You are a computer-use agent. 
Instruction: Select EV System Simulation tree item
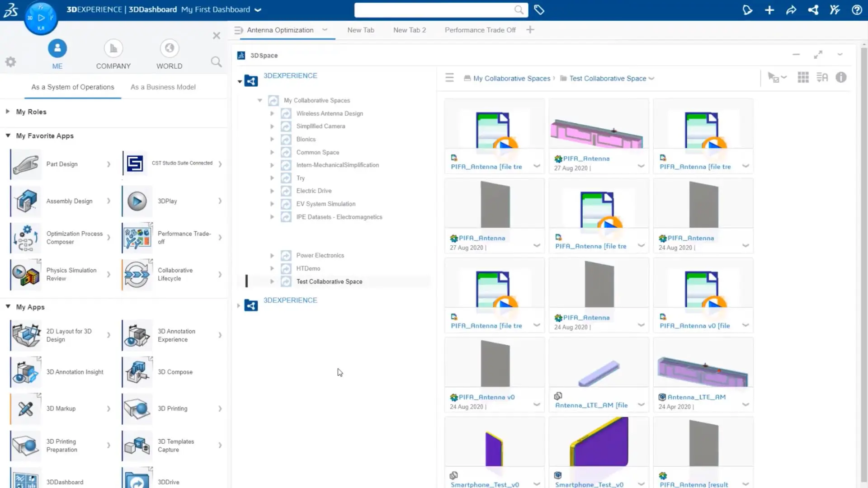click(x=325, y=204)
